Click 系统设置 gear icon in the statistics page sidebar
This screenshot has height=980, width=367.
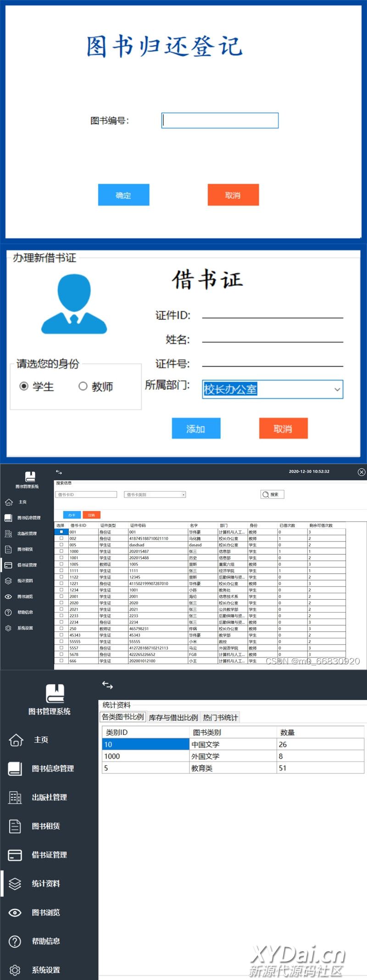[x=15, y=970]
